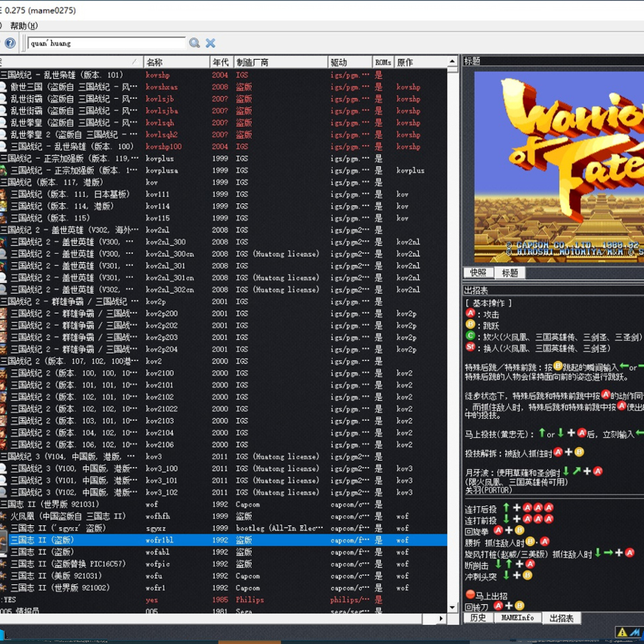This screenshot has height=644, width=644.
Task: Select the game named "kovlsjba"
Action: click(162, 111)
